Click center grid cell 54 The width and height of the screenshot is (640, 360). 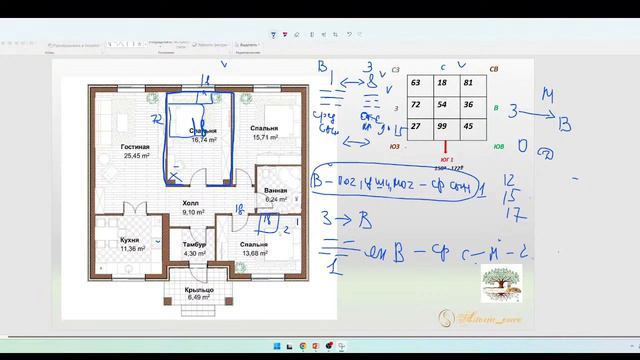pyautogui.click(x=447, y=107)
